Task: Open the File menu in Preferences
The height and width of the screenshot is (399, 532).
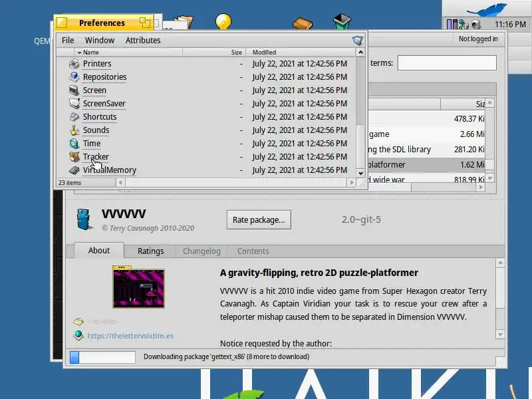Action: (x=68, y=41)
